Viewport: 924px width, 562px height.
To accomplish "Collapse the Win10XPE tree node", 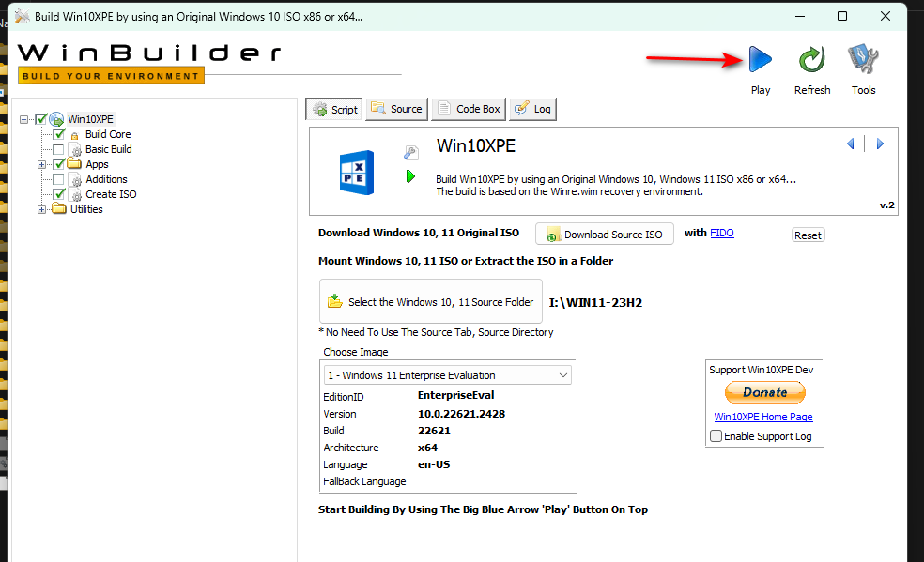I will [23, 119].
